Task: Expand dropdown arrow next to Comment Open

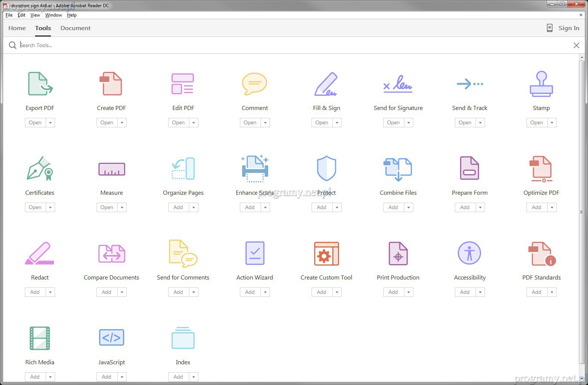Action: [x=266, y=123]
